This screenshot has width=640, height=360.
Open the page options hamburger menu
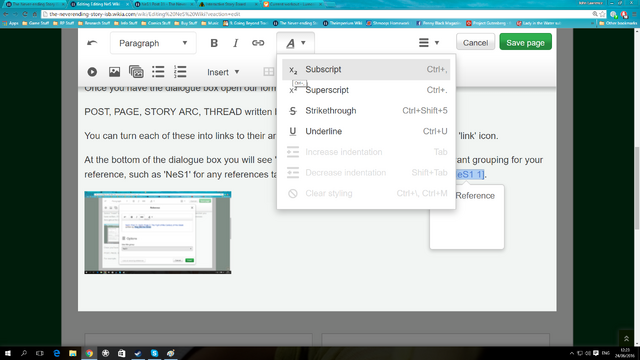(429, 42)
